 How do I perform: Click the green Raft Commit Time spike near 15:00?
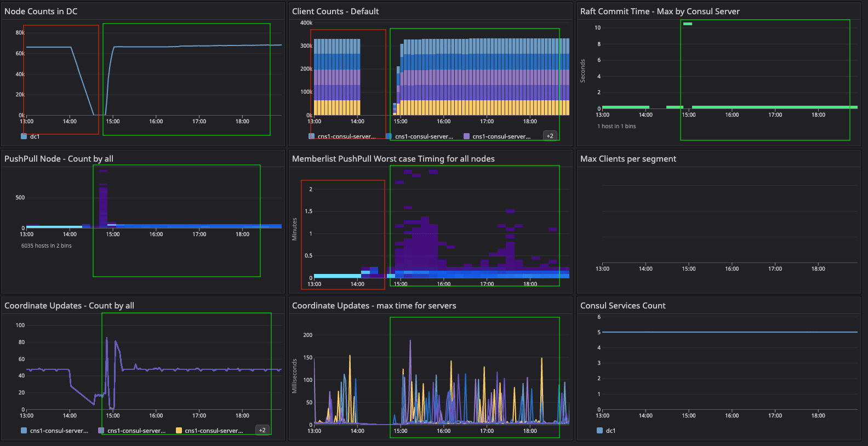pos(688,24)
